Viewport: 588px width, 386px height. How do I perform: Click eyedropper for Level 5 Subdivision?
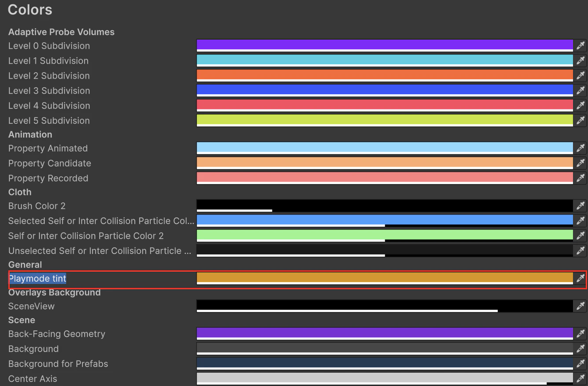click(581, 120)
